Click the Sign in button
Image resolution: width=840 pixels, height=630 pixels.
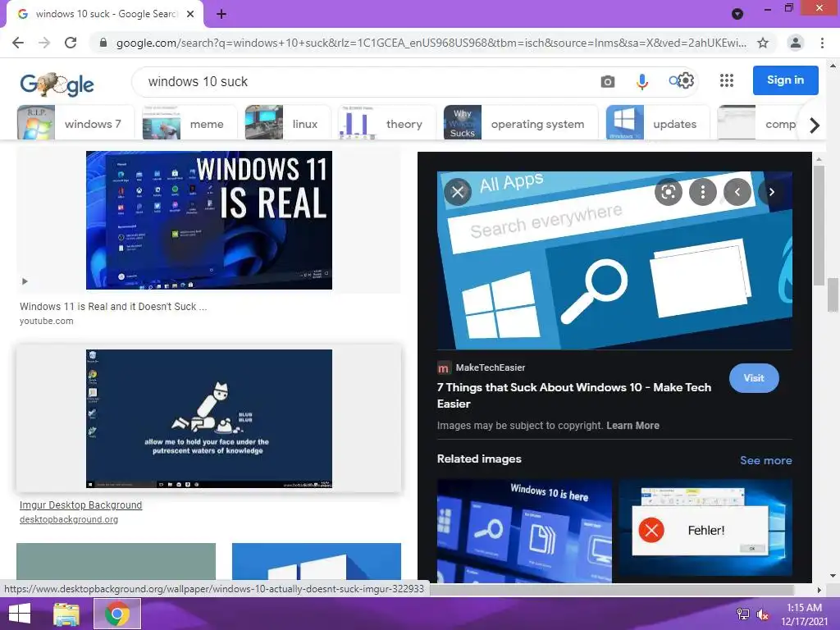[785, 80]
